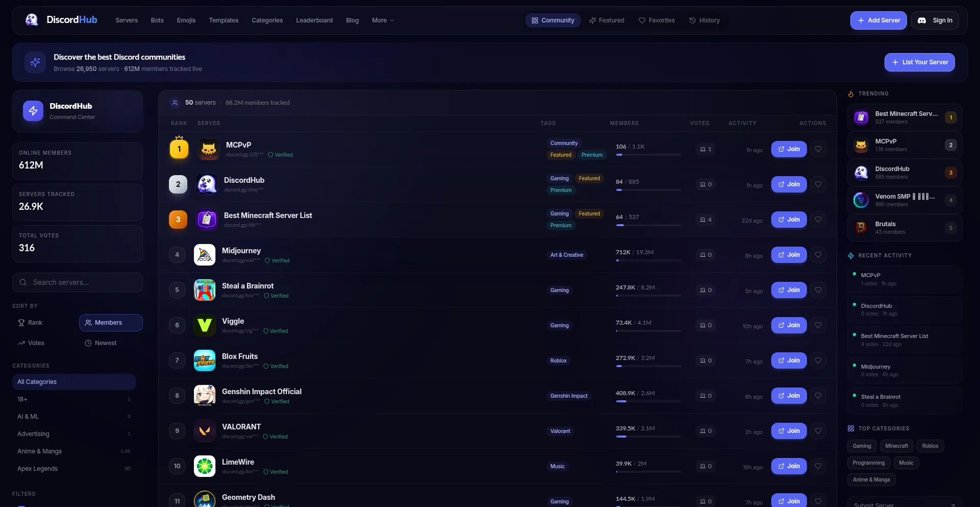Screen dimensions: 980x507
Task: Open the LimeWire green logo icon
Action: (205, 466)
